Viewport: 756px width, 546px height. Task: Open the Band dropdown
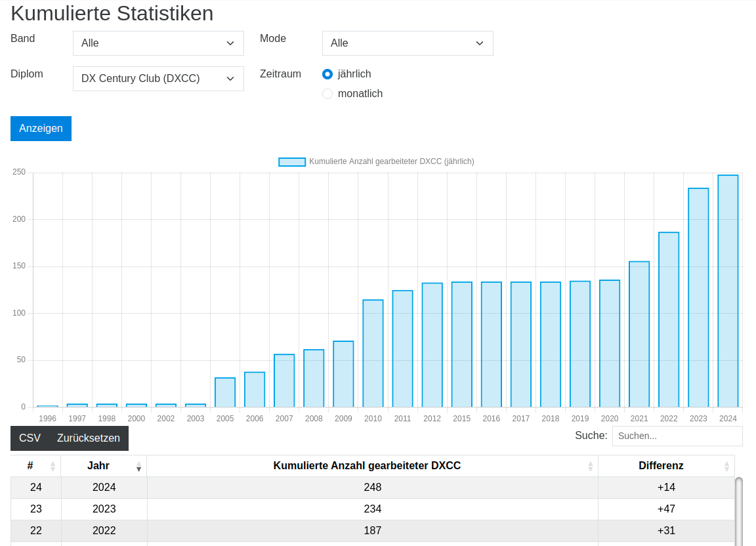[158, 43]
